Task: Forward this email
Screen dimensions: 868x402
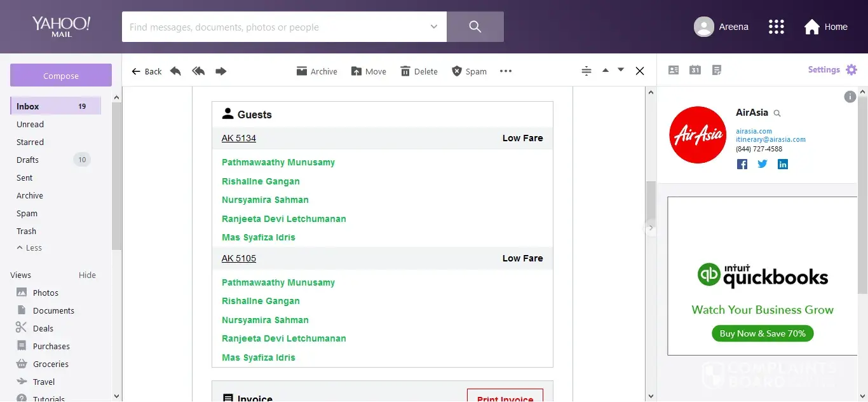Action: [220, 71]
